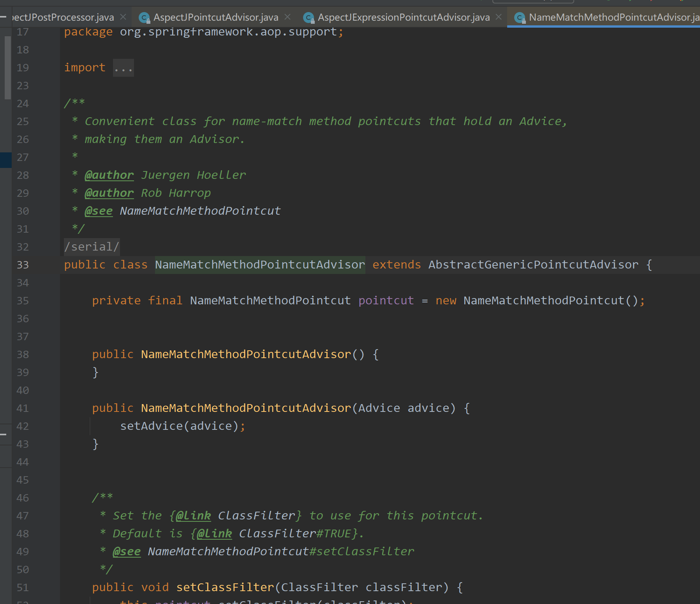
Task: Close the AspectJExpressionPointcutAdvisor.java tab
Action: [x=499, y=17]
